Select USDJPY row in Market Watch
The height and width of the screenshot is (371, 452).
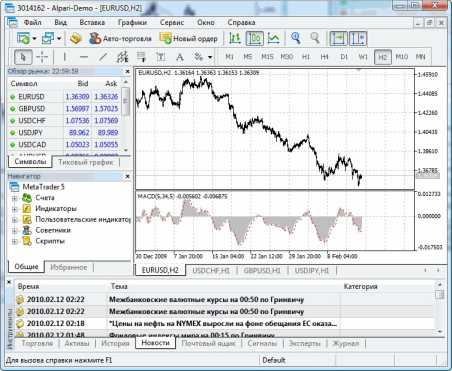[x=64, y=133]
